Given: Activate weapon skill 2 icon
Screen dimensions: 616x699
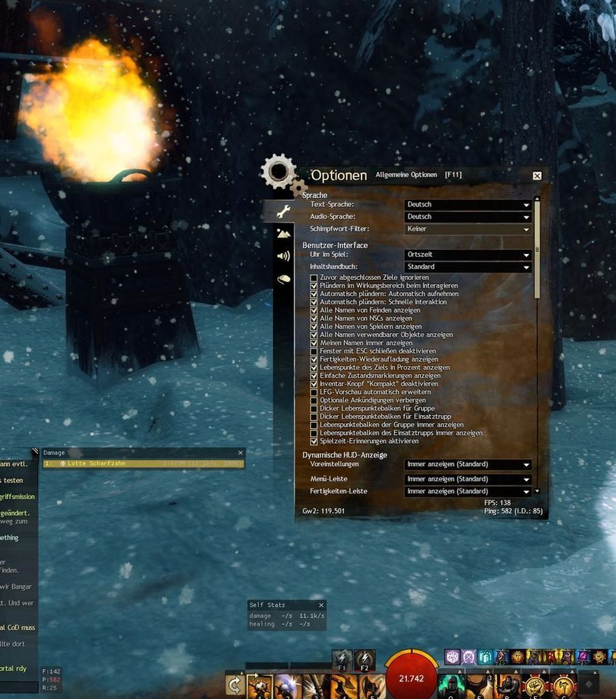Looking at the screenshot, I should click(x=288, y=686).
